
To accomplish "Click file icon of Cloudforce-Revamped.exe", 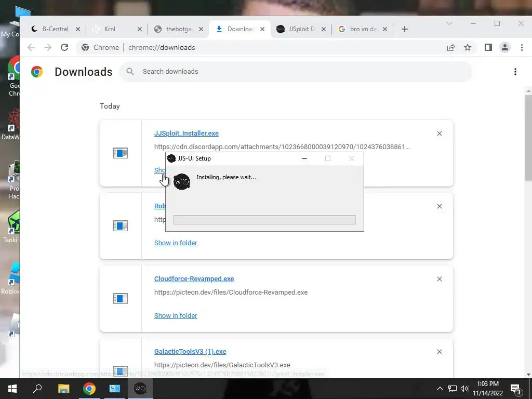I will [x=121, y=299].
